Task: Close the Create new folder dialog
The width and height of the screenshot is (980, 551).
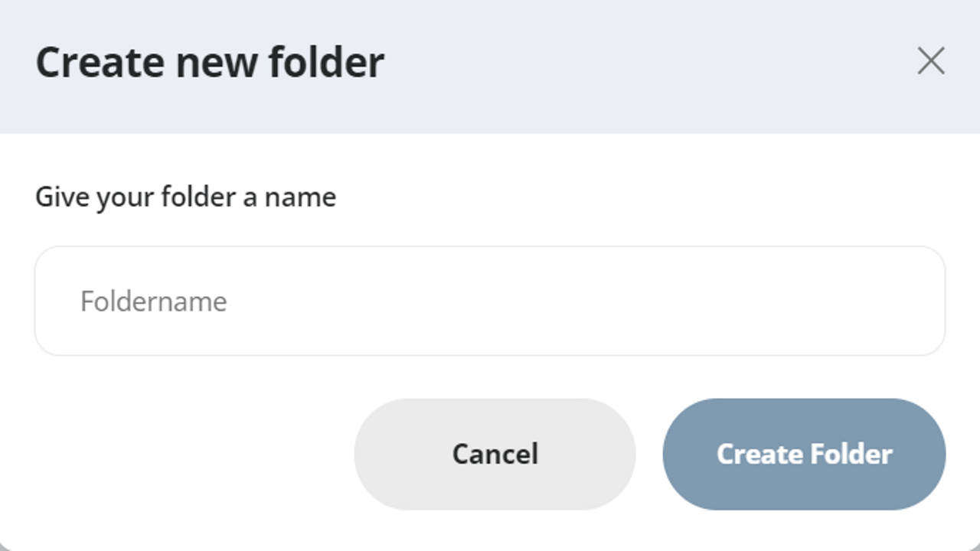Action: click(931, 61)
